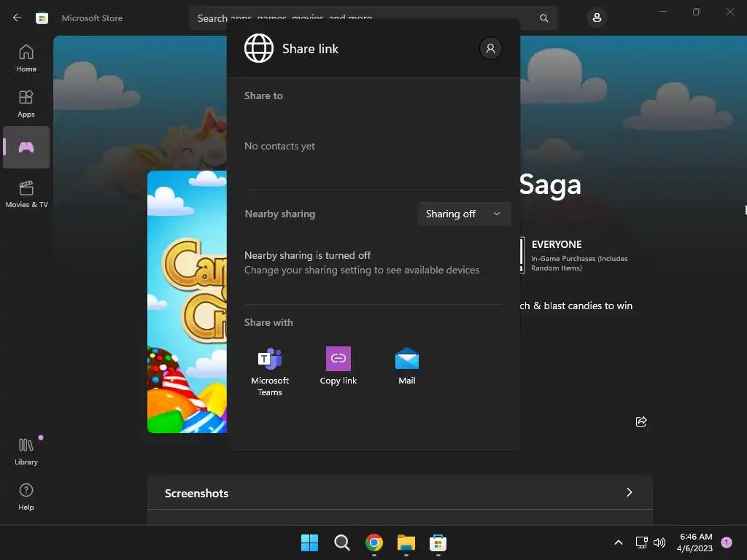Screen dimensions: 747x560
Task: Open Windows Search from the taskbar
Action: (341, 542)
